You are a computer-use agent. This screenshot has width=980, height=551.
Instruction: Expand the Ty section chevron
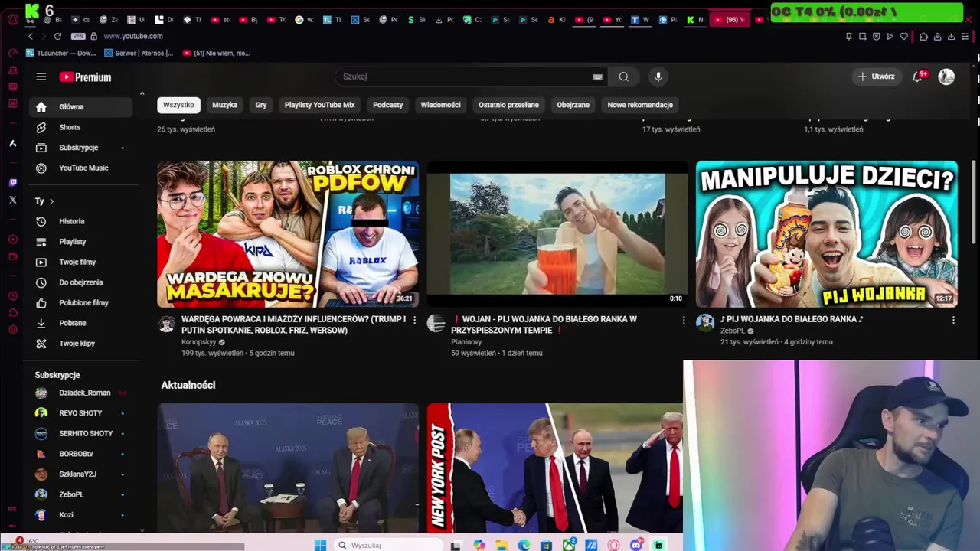51,201
